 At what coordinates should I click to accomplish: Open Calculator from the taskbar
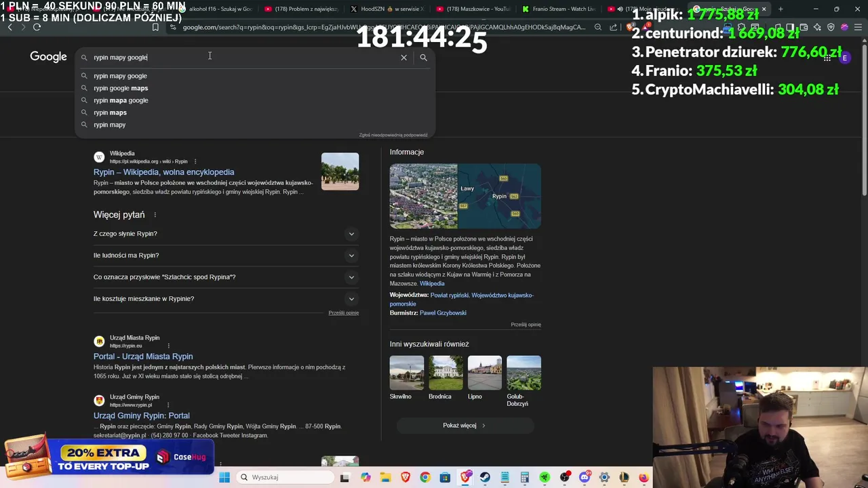tap(524, 477)
